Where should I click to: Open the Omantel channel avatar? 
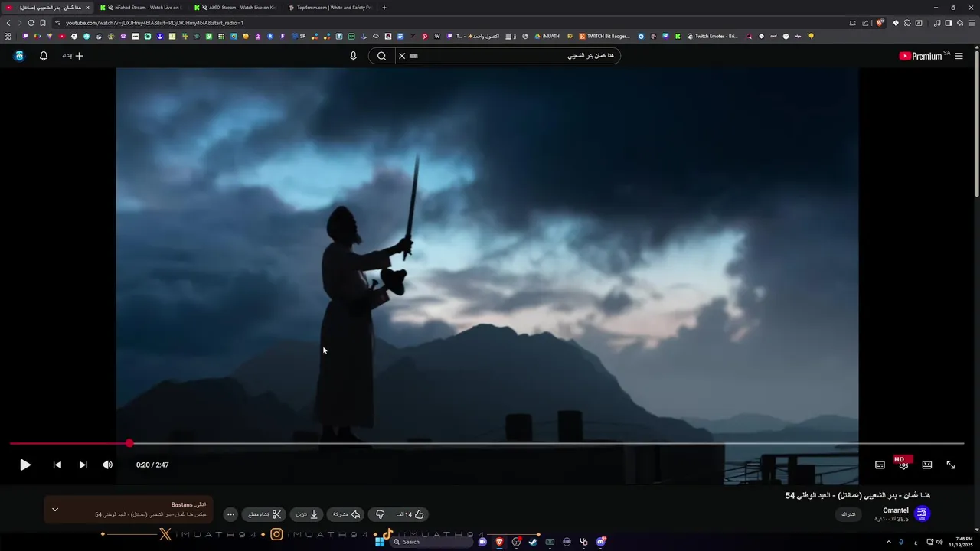click(922, 514)
